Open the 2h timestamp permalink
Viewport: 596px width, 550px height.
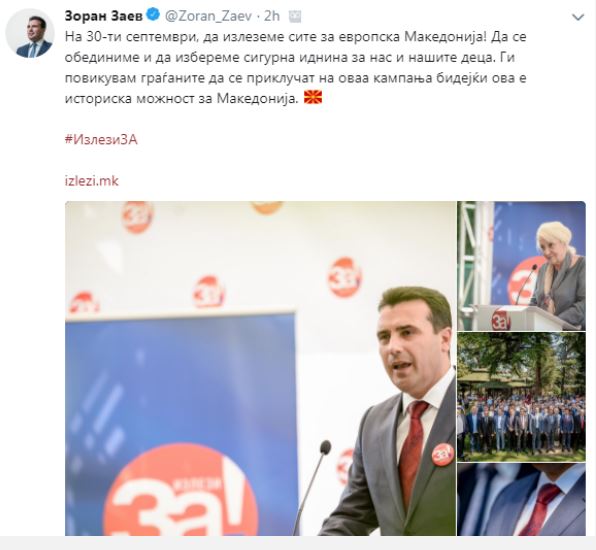(x=272, y=16)
